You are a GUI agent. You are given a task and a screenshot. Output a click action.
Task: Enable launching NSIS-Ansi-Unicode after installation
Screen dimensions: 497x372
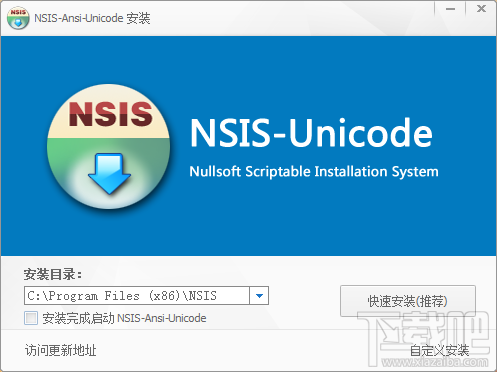click(x=31, y=318)
